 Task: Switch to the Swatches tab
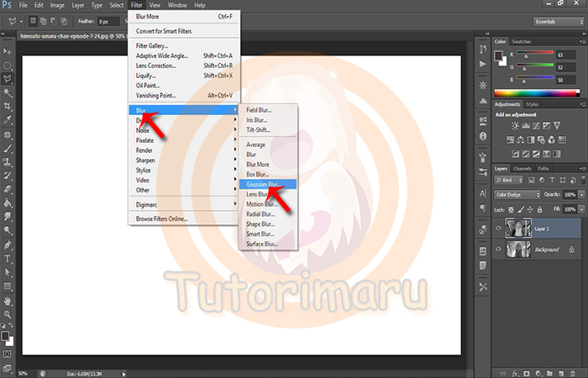[x=522, y=42]
